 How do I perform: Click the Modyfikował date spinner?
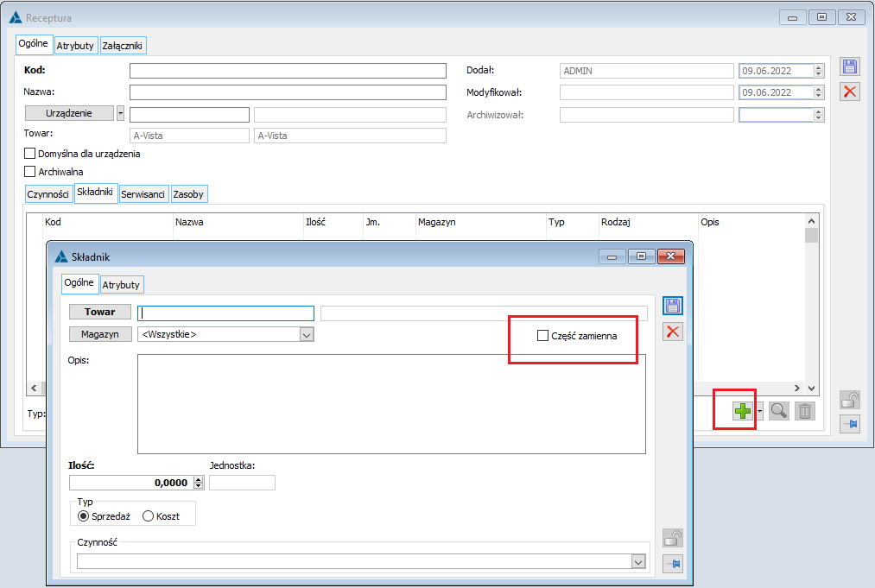[x=819, y=92]
